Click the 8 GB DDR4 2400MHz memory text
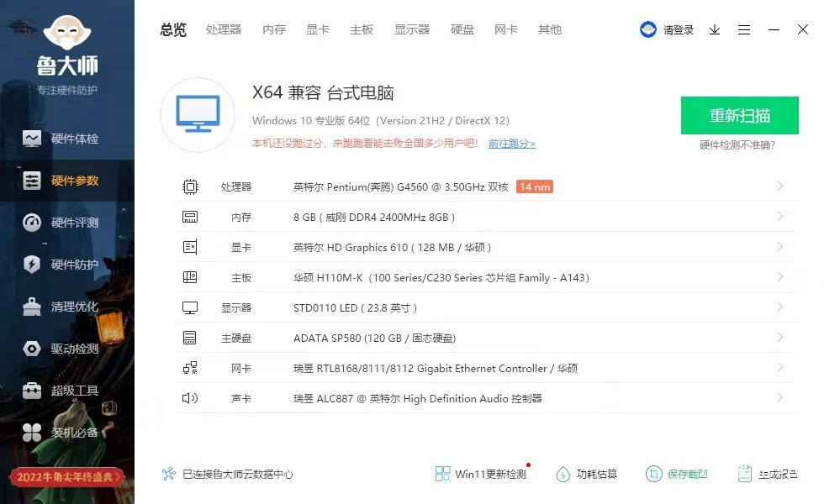This screenshot has width=824, height=504. [373, 218]
